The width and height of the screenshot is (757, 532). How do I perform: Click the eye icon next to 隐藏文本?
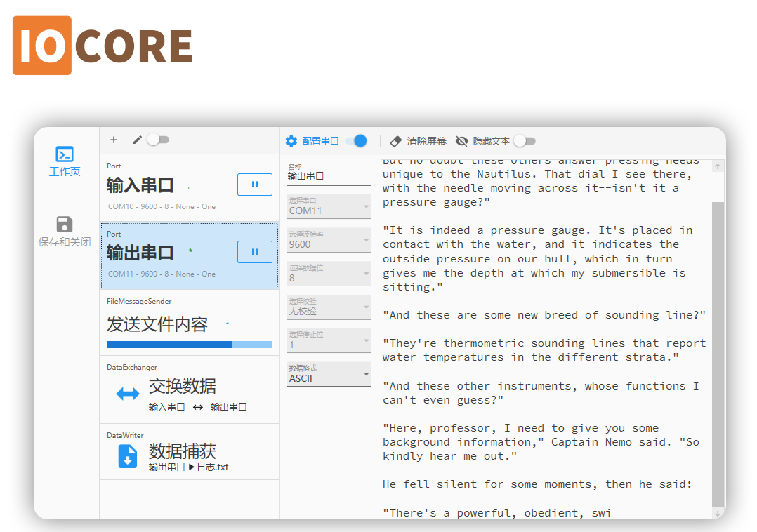click(x=461, y=140)
